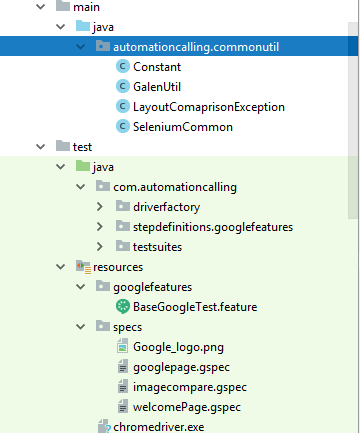
Task: Open the LayoutComaprisonException class
Action: click(209, 107)
